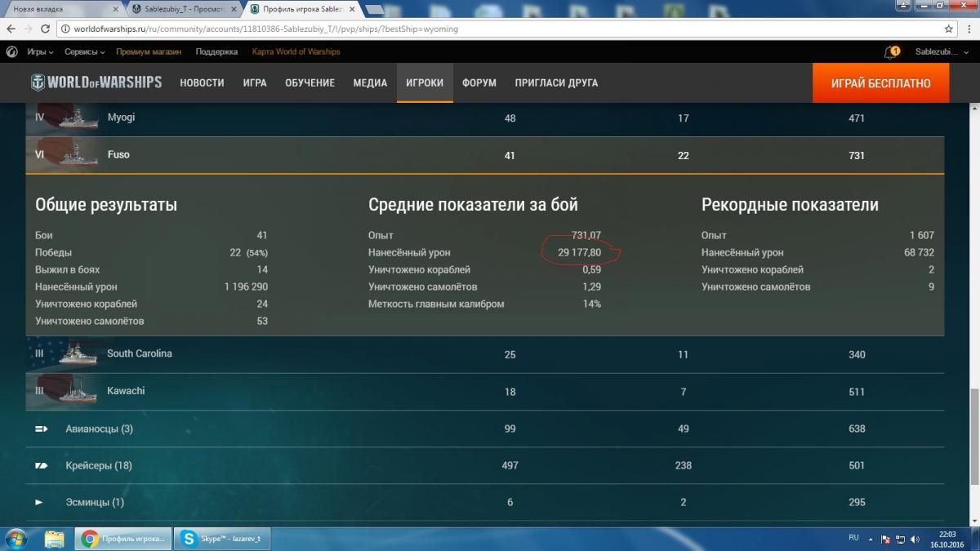Open the Windows Start menu
The height and width of the screenshot is (551, 980).
tap(16, 539)
